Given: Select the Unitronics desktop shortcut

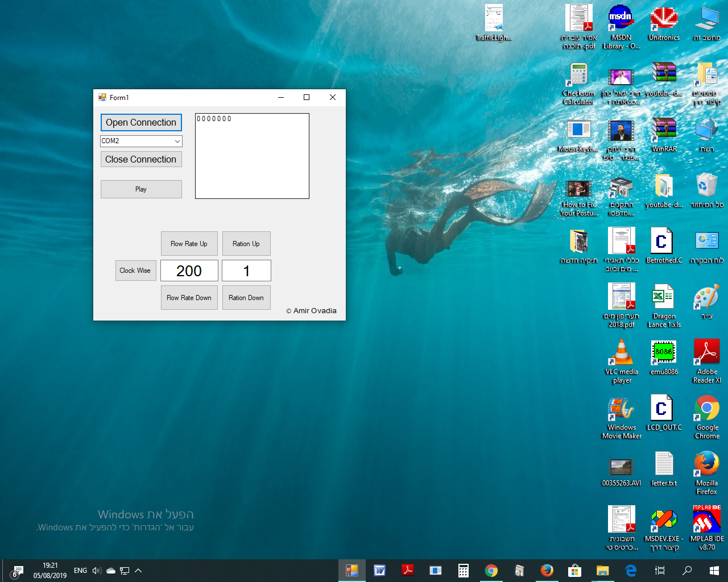Looking at the screenshot, I should (x=664, y=23).
